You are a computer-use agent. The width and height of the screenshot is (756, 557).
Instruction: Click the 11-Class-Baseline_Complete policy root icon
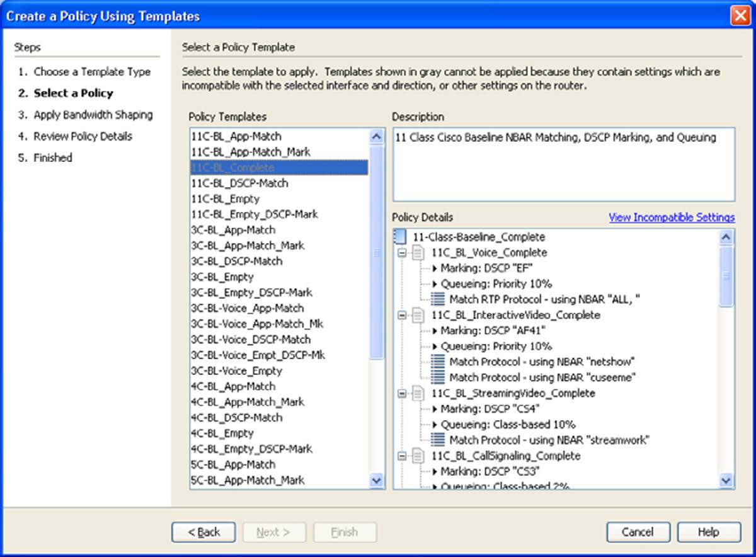(x=399, y=237)
